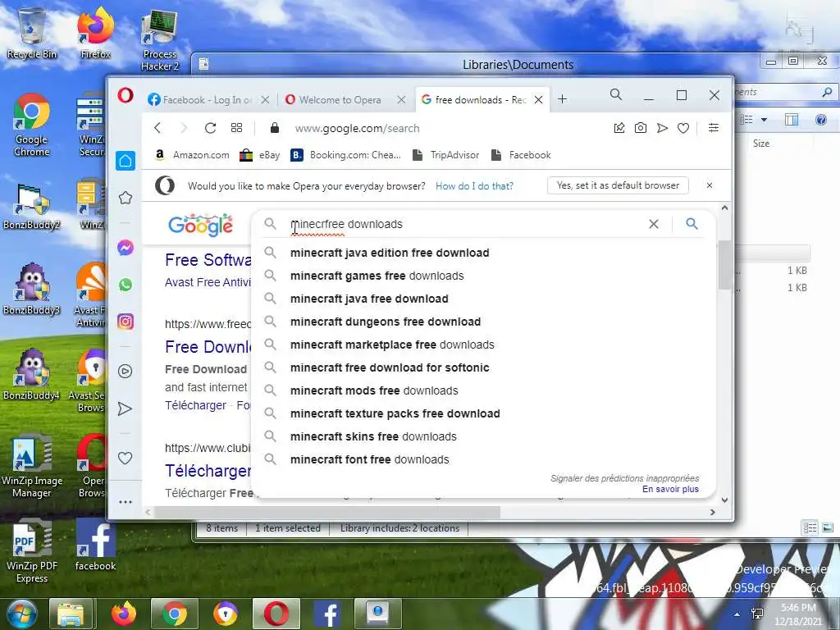This screenshot has width=840, height=630.
Task: Open the Speed Dial grid icon
Action: click(236, 128)
